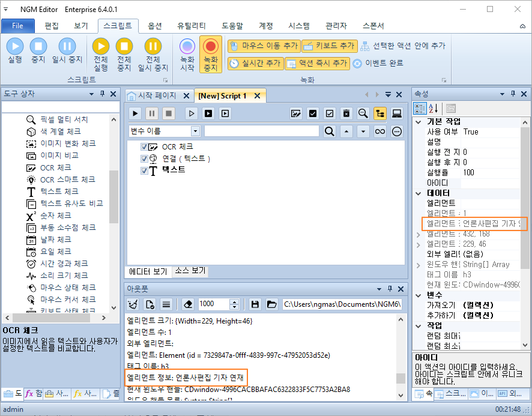Close the [New] Script 1 tab
The width and height of the screenshot is (532, 416).
point(257,95)
